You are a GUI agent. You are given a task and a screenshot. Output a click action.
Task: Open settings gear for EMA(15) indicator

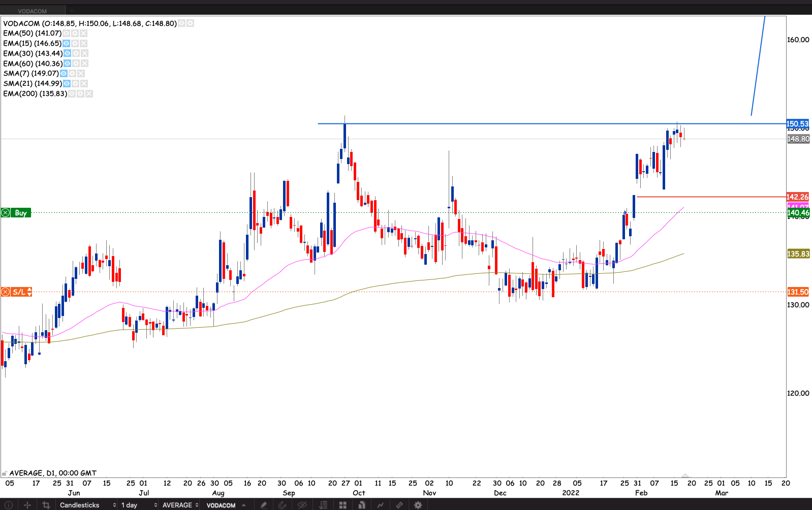(x=75, y=44)
